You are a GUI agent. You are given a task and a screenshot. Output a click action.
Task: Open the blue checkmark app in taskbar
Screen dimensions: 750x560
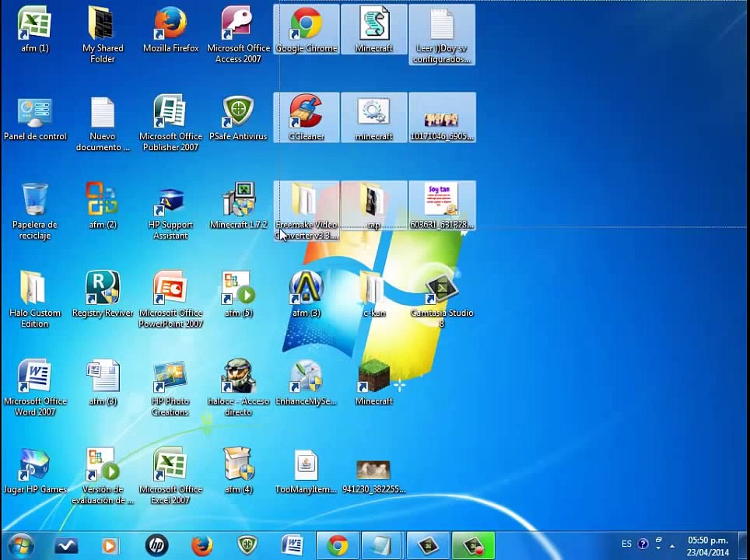[66, 545]
